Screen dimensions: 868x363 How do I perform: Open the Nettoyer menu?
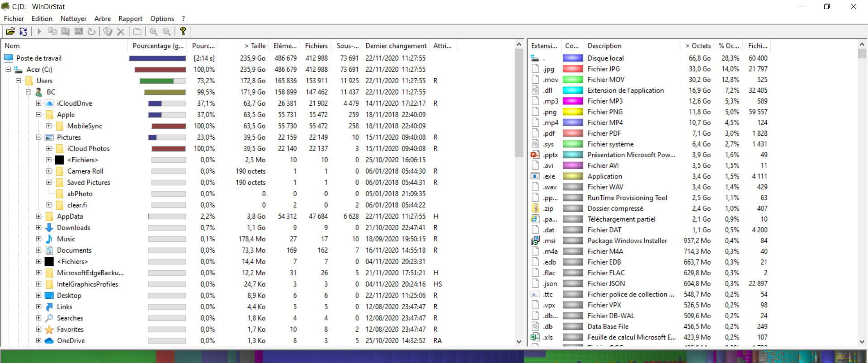pyautogui.click(x=73, y=19)
